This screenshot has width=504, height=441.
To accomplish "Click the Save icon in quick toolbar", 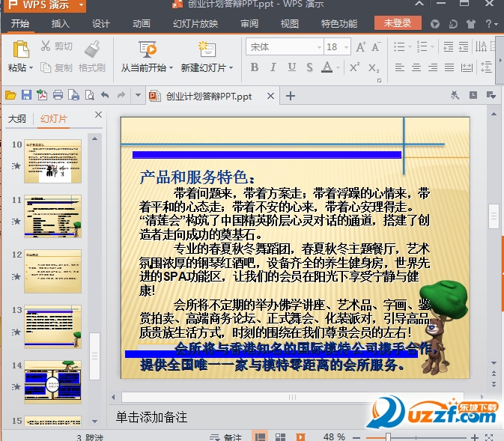I will 26,95.
